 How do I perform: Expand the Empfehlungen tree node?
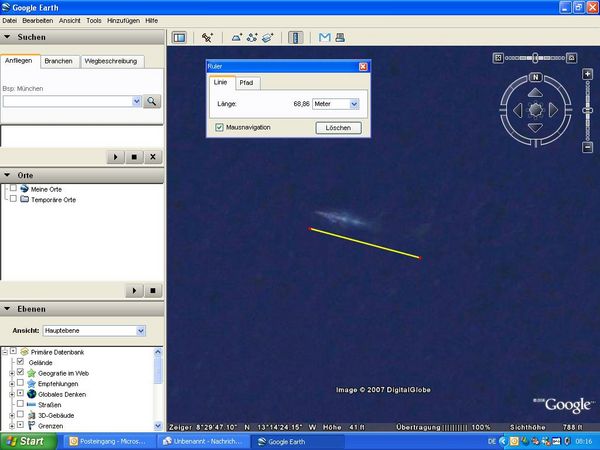(x=12, y=383)
